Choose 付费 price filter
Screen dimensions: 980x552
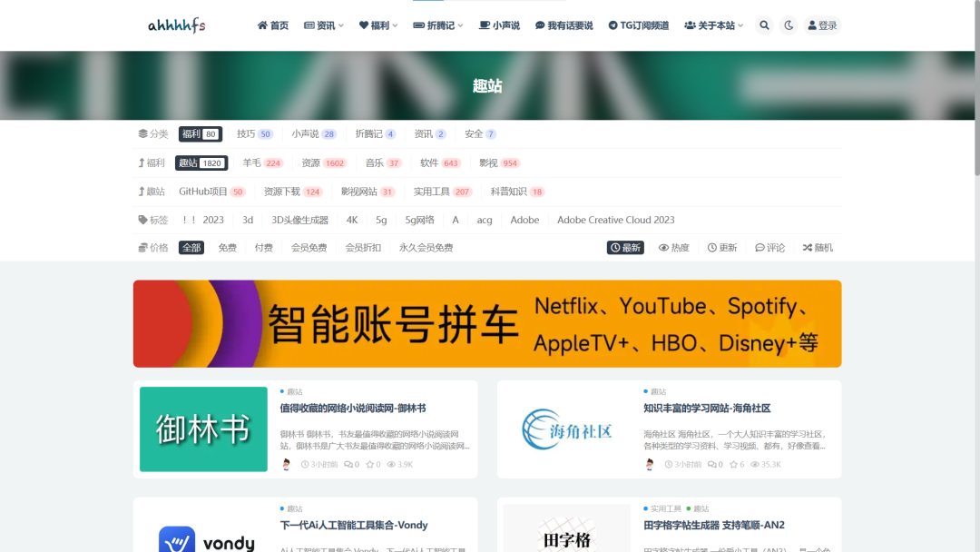pyautogui.click(x=264, y=248)
